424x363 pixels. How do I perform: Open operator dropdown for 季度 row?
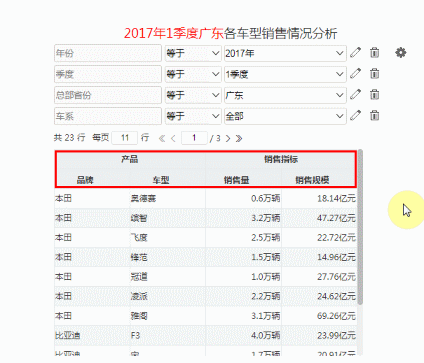(193, 74)
